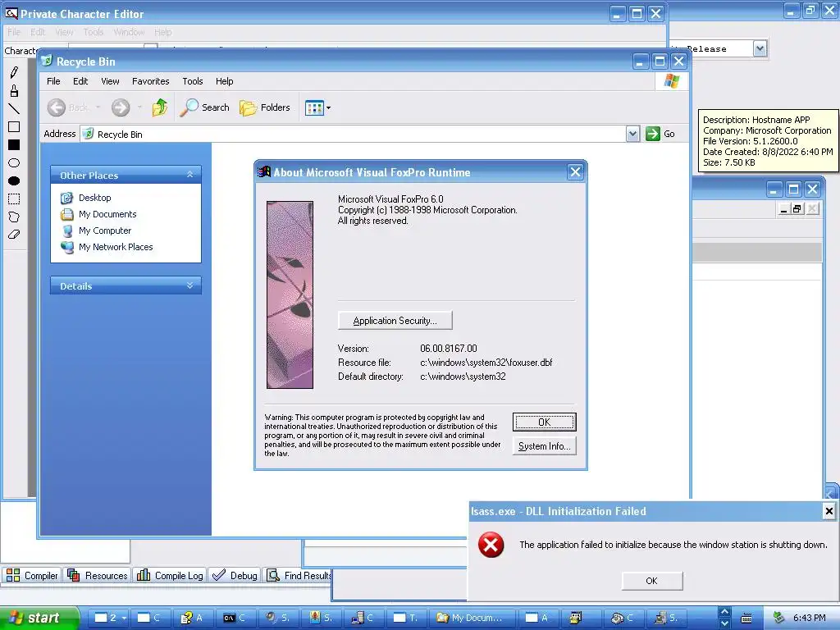
Task: Expand the Details panel
Action: (189, 285)
